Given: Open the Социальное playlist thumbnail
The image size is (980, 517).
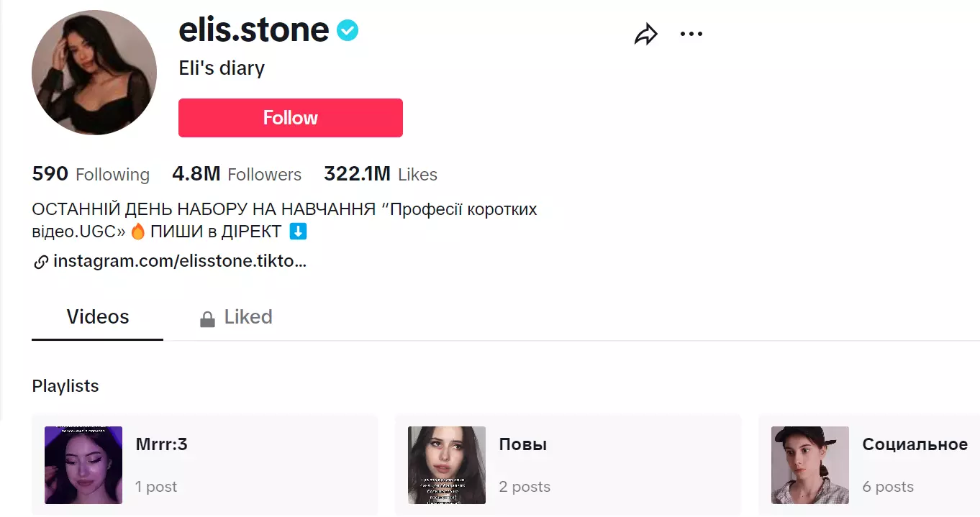Looking at the screenshot, I should (810, 465).
